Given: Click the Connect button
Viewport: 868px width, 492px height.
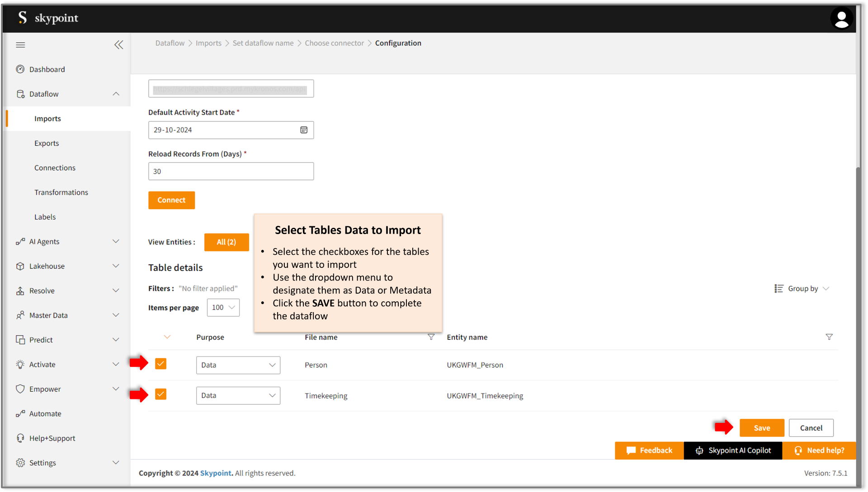Looking at the screenshot, I should [171, 200].
